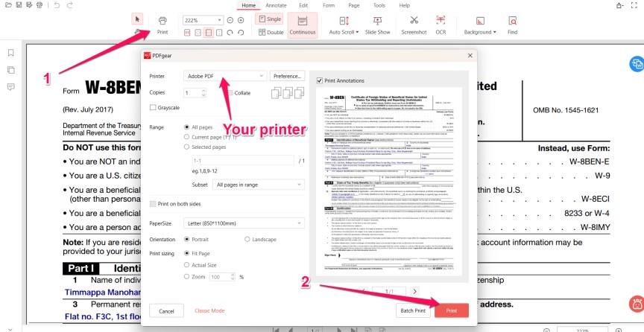The height and width of the screenshot is (332, 644).
Task: Click the Save floppy disk icon
Action: (x=19, y=5)
